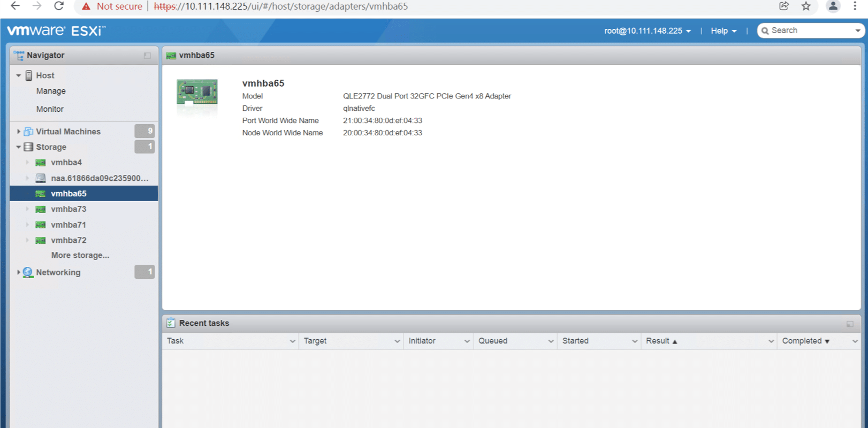
Task: Select Virtual Machines in navigator
Action: (68, 132)
